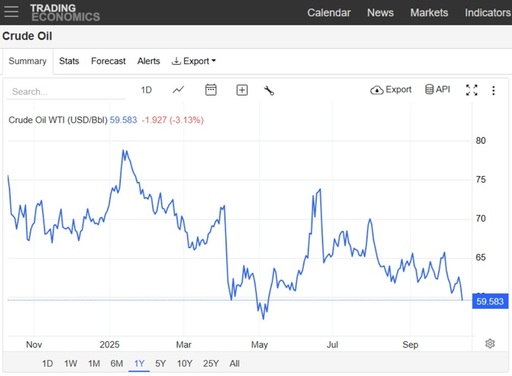Image resolution: width=512 pixels, height=376 pixels.
Task: Click the 70 price axis label
Action: click(481, 218)
